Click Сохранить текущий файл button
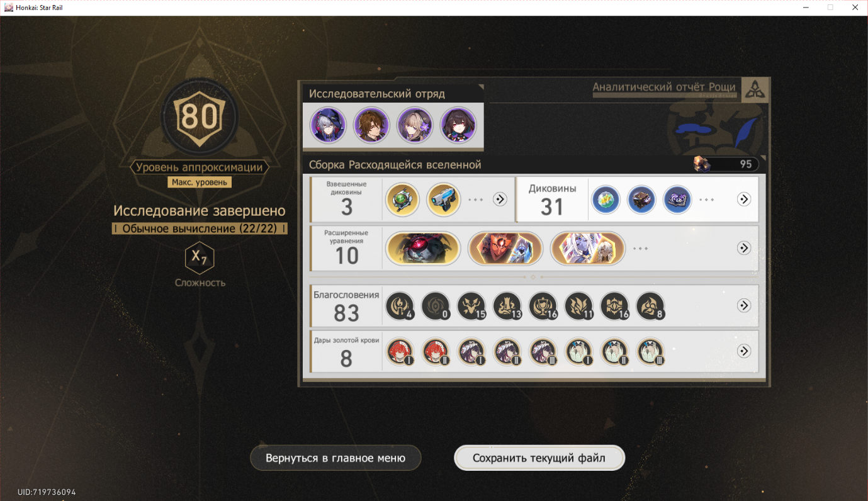868x501 pixels. coord(539,458)
